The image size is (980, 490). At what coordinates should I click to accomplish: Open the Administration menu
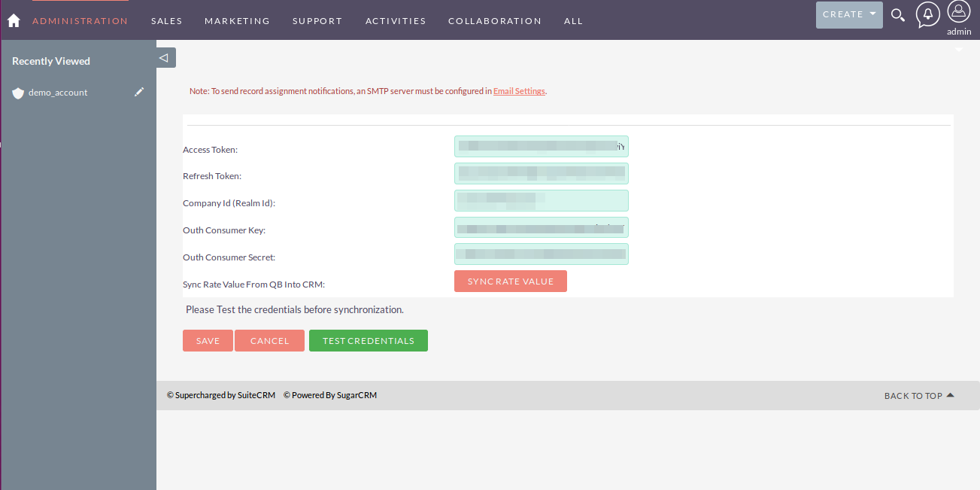coord(80,21)
